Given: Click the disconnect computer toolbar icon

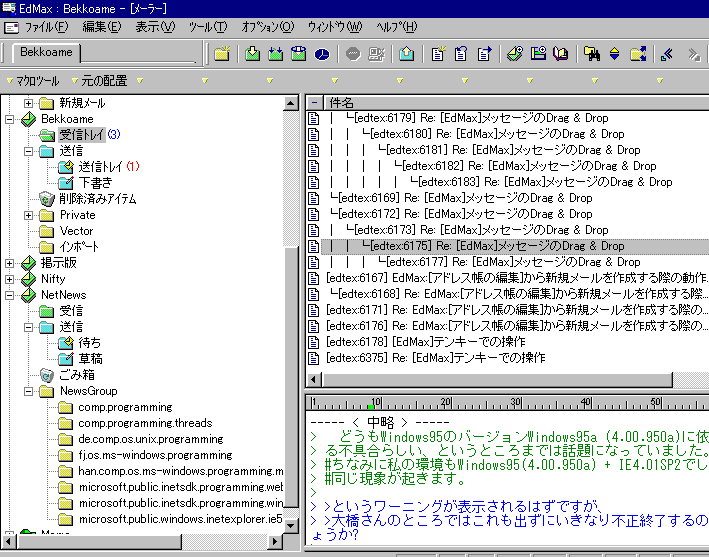Looking at the screenshot, I should click(376, 54).
